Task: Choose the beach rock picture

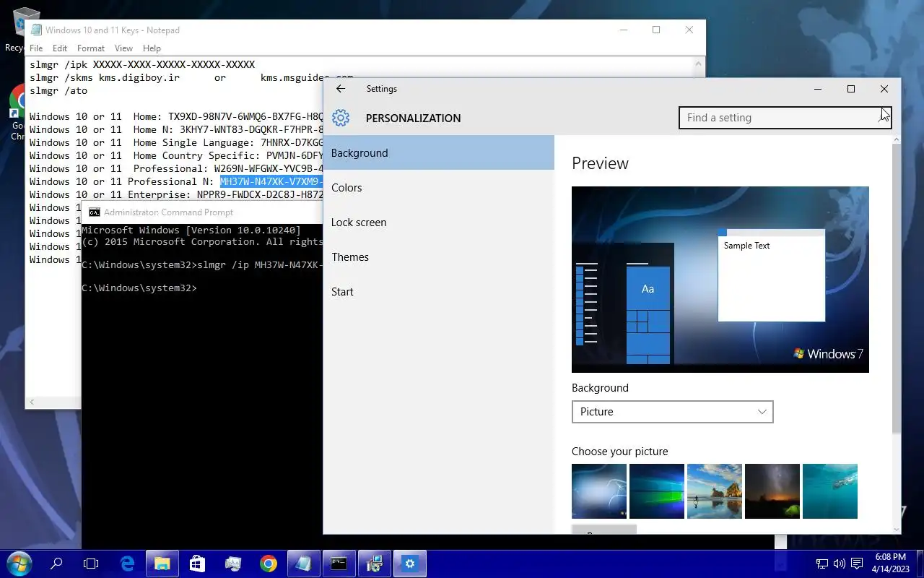Action: point(715,491)
